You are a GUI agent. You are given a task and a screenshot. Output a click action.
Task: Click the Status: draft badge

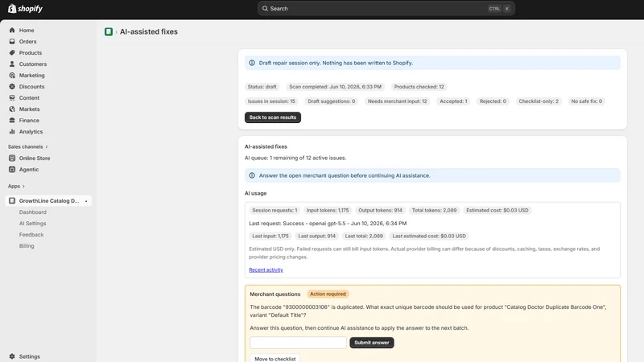262,87
